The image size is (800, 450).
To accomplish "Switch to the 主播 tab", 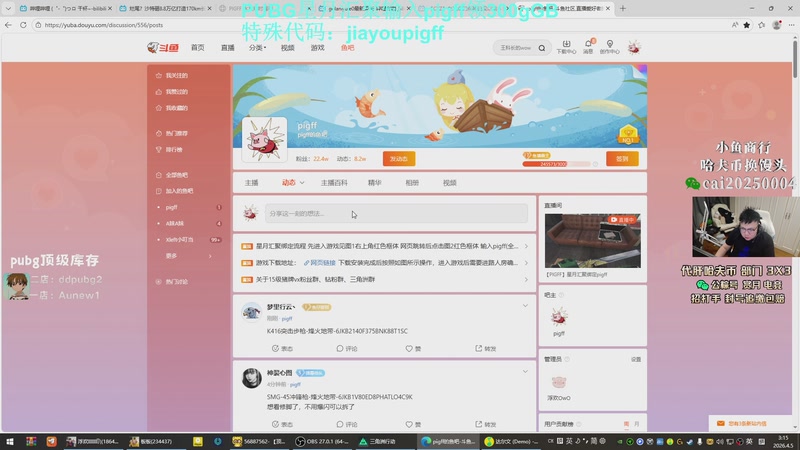I will tap(252, 183).
